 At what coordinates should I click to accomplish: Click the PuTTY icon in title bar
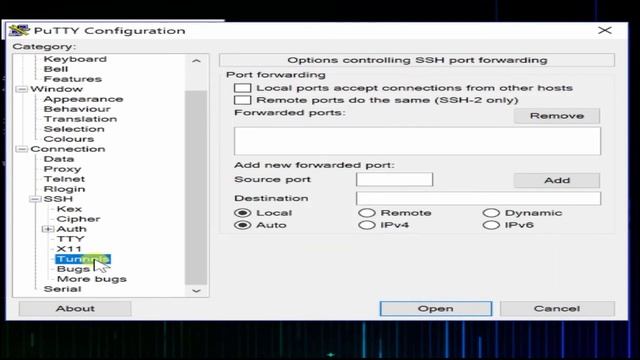tap(19, 31)
